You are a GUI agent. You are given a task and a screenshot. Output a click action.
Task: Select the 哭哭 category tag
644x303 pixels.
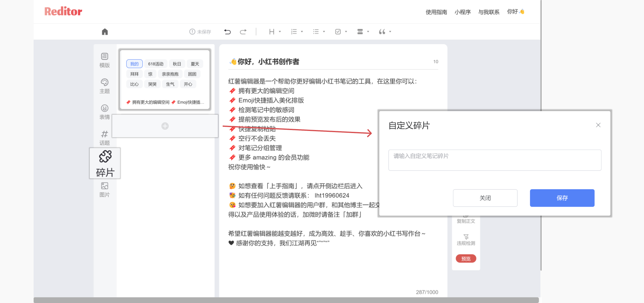152,84
